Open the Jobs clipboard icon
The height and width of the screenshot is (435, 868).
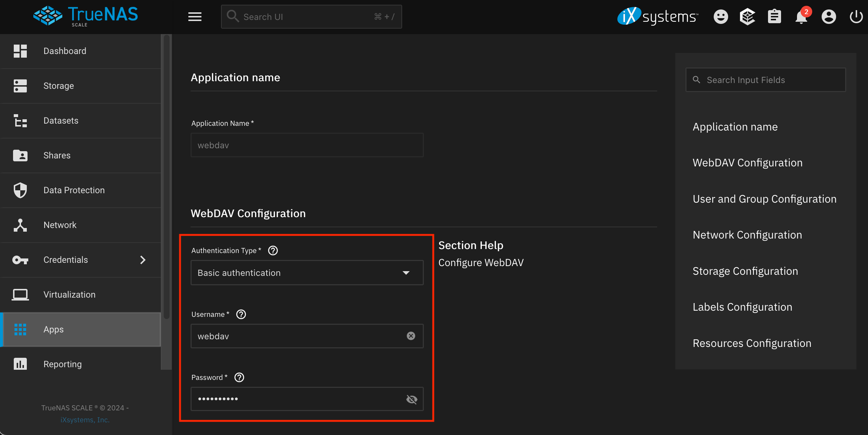pos(774,17)
